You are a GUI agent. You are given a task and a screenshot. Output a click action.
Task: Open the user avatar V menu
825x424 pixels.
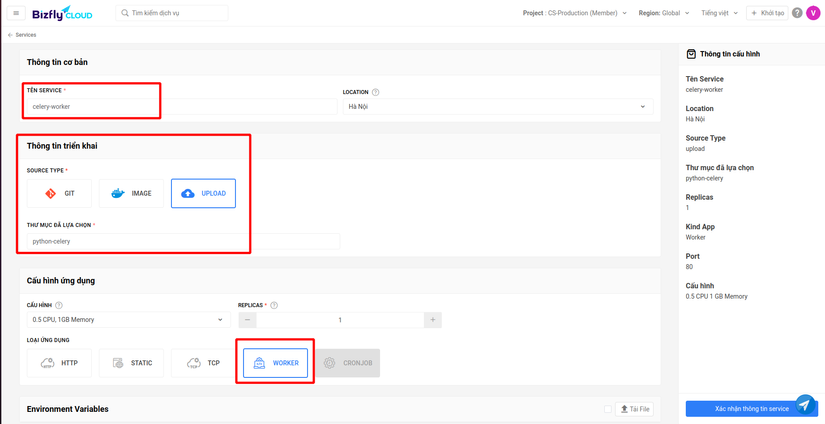click(813, 13)
